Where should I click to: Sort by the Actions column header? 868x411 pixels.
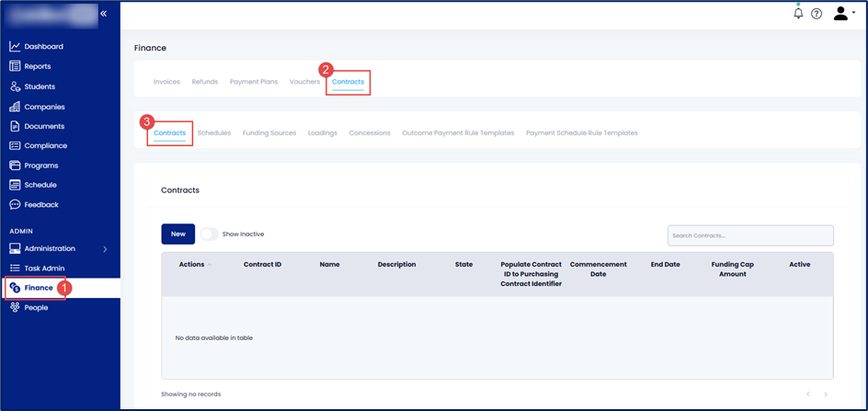[x=192, y=265]
